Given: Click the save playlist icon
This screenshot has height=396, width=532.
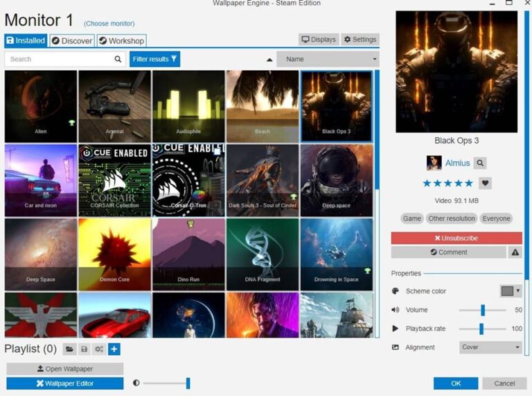Looking at the screenshot, I should click(85, 350).
